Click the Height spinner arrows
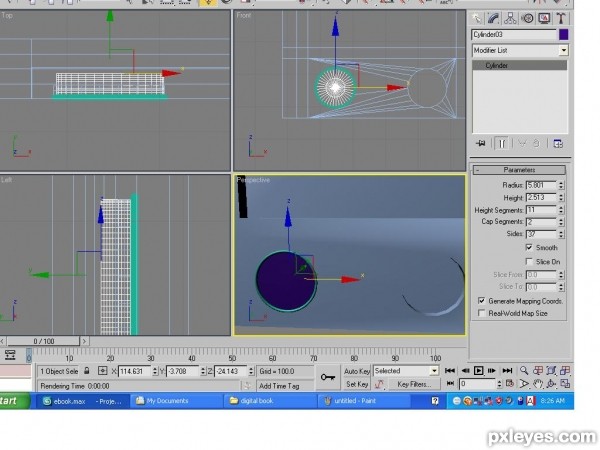This screenshot has height=450, width=600. 561,197
